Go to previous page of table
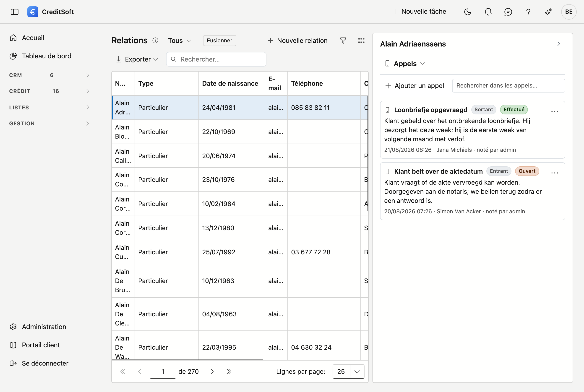The height and width of the screenshot is (392, 584). (140, 371)
